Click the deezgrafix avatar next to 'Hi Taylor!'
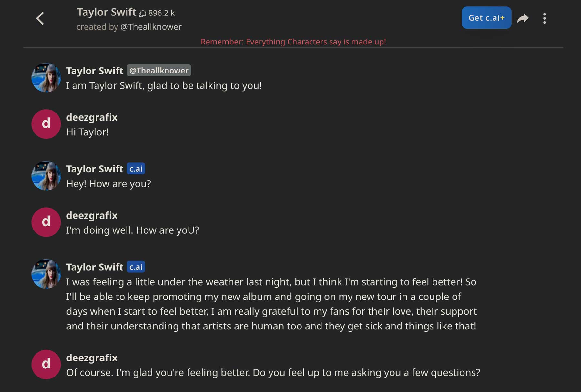Image resolution: width=581 pixels, height=392 pixels. point(46,124)
